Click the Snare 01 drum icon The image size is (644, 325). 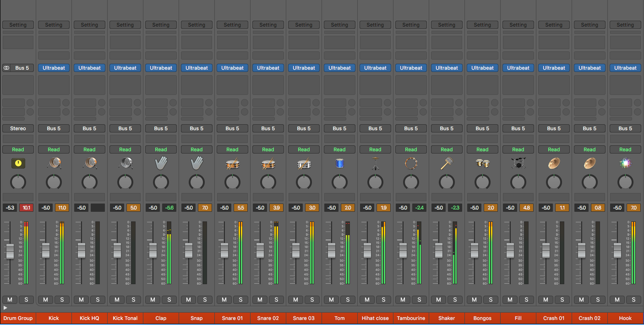coord(232,163)
